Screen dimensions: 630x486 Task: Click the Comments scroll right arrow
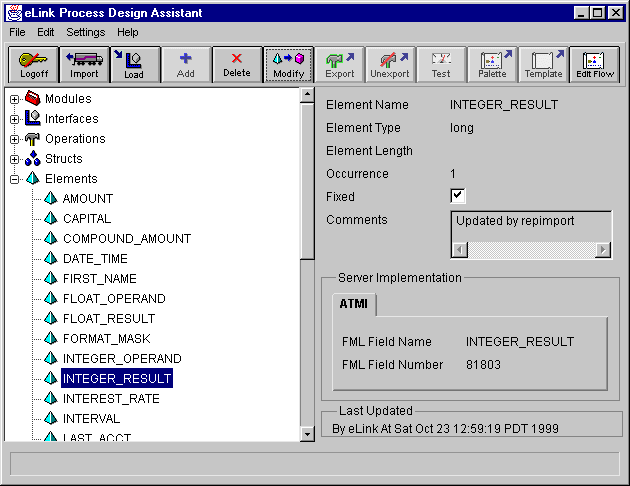(x=603, y=250)
